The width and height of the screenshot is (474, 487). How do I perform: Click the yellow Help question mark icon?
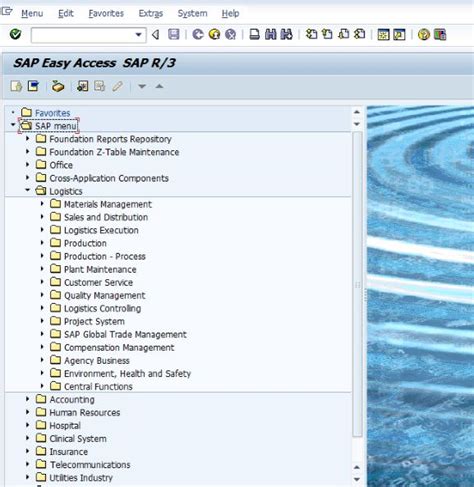pos(424,34)
